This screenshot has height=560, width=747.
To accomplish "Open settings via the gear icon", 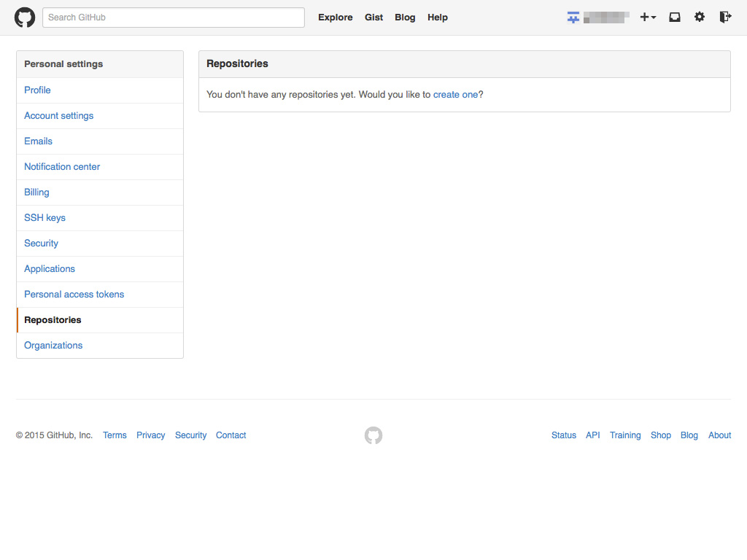I will pyautogui.click(x=700, y=17).
